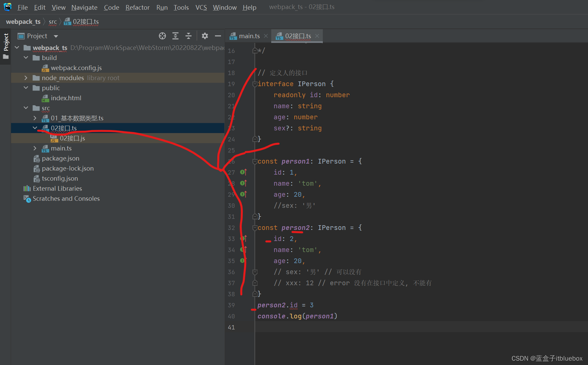Open the Project view dropdown
Viewport: 588px width, 365px height.
(56, 36)
